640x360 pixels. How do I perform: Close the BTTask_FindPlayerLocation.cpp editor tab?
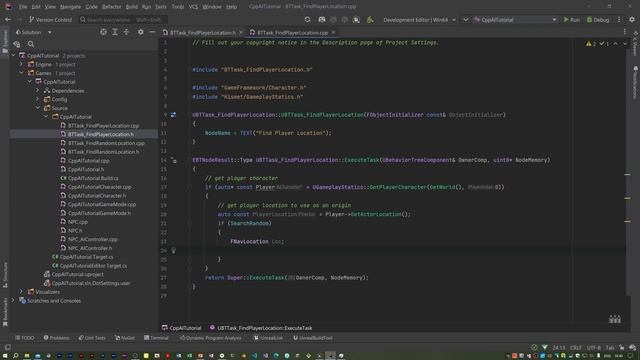[x=333, y=32]
